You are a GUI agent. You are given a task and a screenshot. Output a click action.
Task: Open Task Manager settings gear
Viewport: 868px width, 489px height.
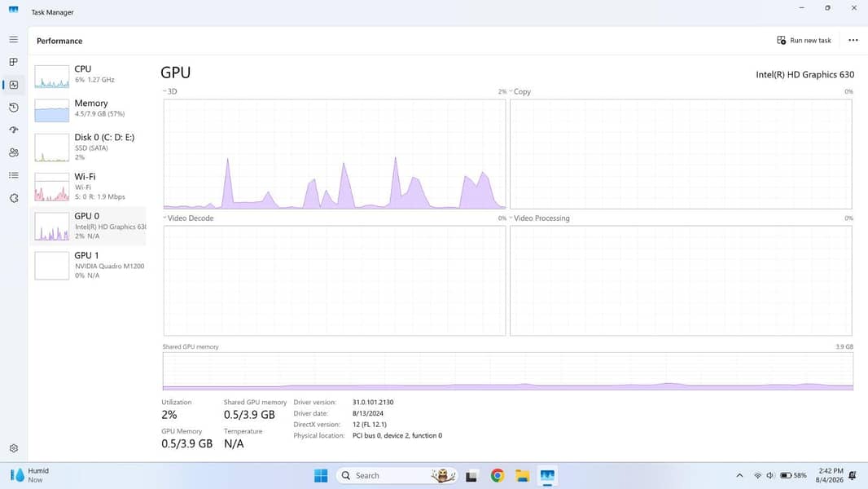point(14,448)
